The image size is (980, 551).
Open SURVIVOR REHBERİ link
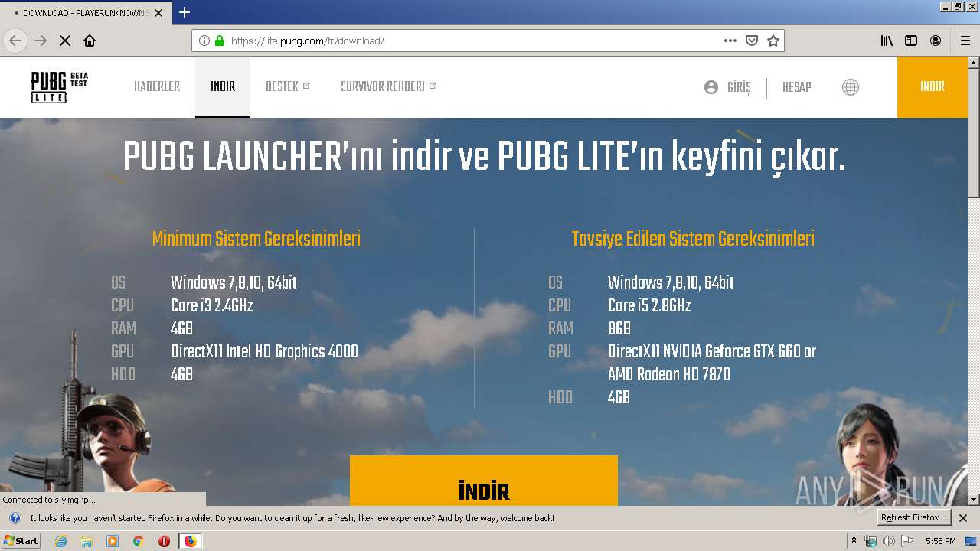tap(388, 86)
